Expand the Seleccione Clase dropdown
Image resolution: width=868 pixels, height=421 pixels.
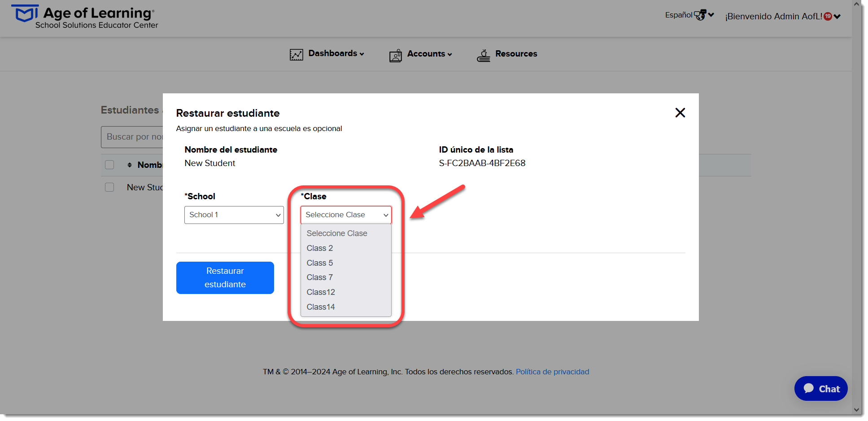coord(346,215)
